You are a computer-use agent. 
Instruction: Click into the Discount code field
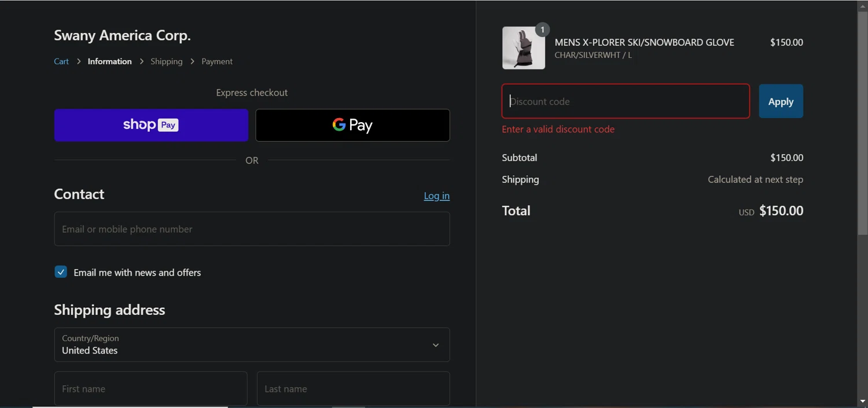[626, 101]
